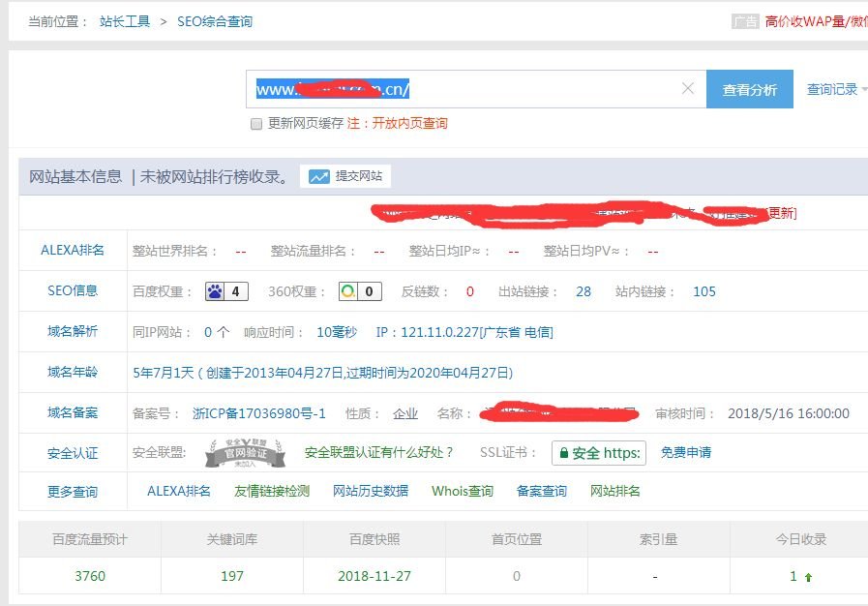Screen dimensions: 868x606
Task: Open the Whois查询 link
Action: (x=463, y=491)
